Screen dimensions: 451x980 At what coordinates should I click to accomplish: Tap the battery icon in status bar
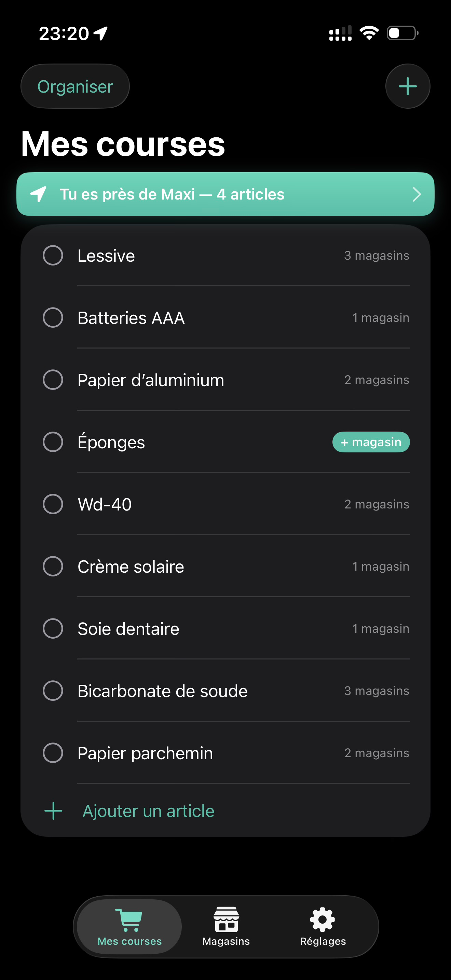403,33
